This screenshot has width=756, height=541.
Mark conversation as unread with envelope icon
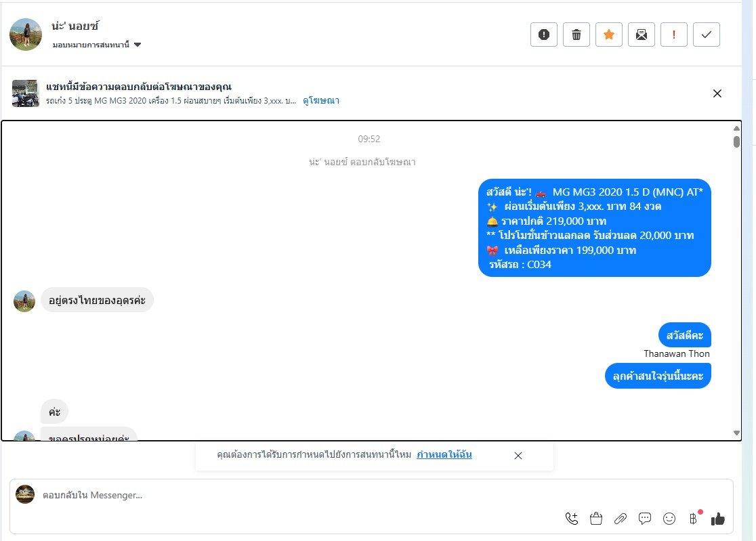[x=642, y=35]
